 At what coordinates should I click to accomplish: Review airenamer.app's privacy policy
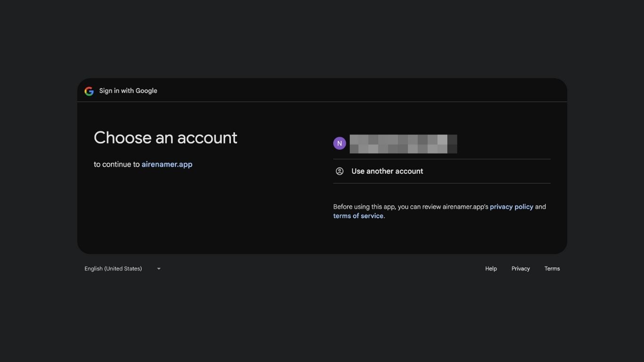pyautogui.click(x=511, y=206)
